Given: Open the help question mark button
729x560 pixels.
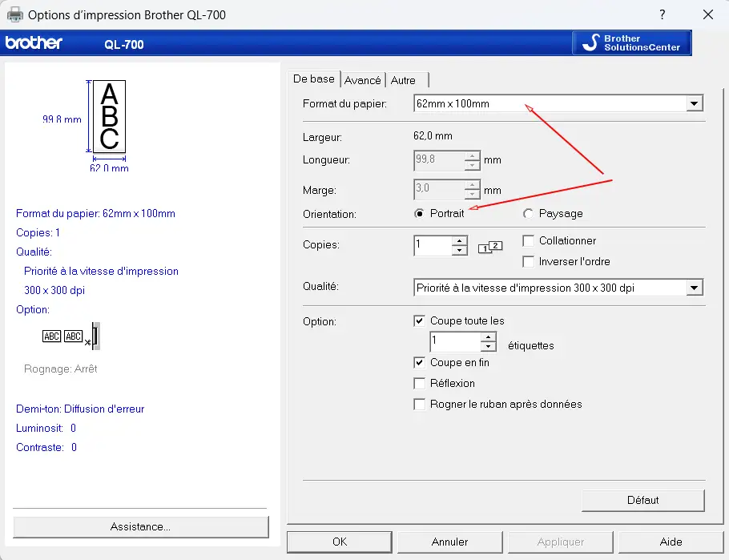Looking at the screenshot, I should [x=662, y=14].
